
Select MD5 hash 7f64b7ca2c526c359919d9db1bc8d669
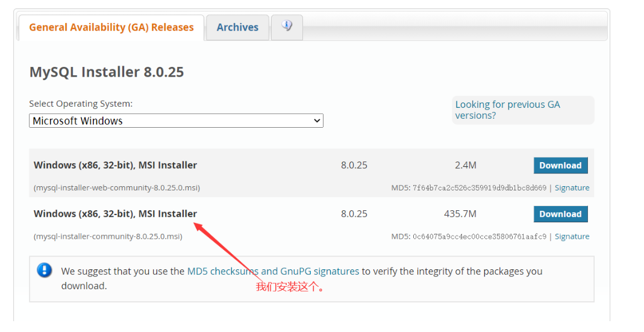coord(480,188)
